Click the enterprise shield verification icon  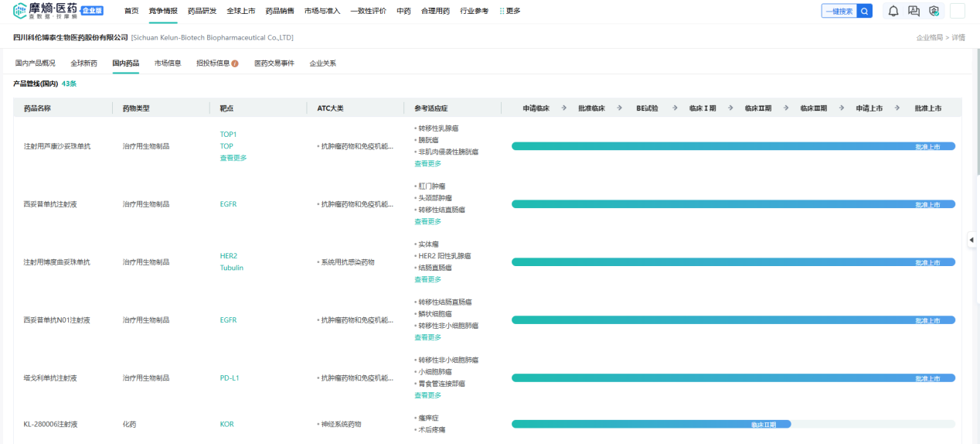(x=934, y=11)
